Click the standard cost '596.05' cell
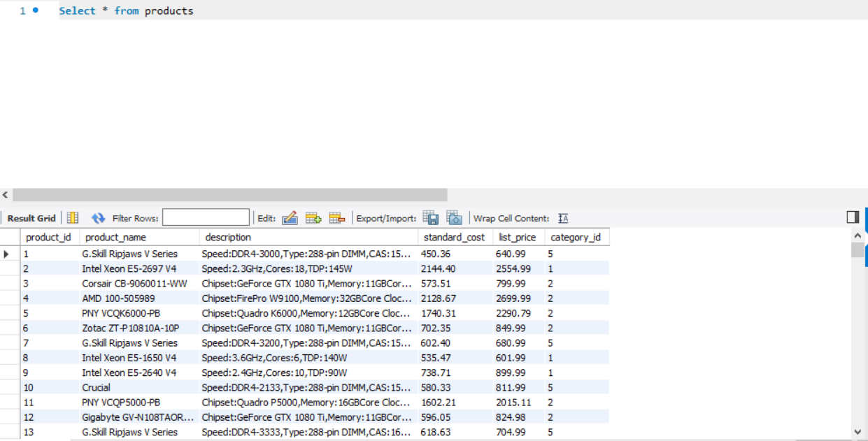 click(x=455, y=417)
